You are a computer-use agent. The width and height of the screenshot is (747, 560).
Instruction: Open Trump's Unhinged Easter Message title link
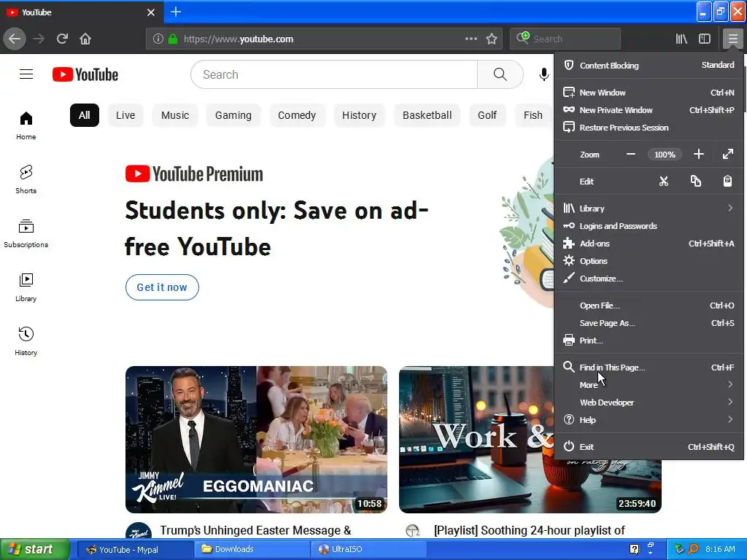(255, 531)
